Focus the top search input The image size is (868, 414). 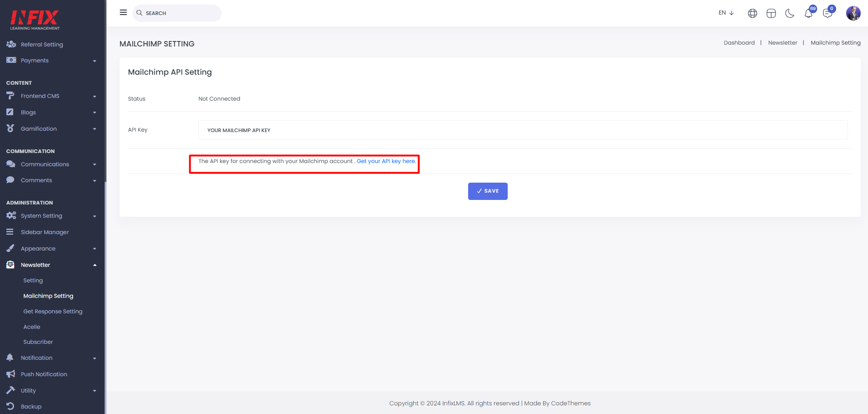pos(177,13)
